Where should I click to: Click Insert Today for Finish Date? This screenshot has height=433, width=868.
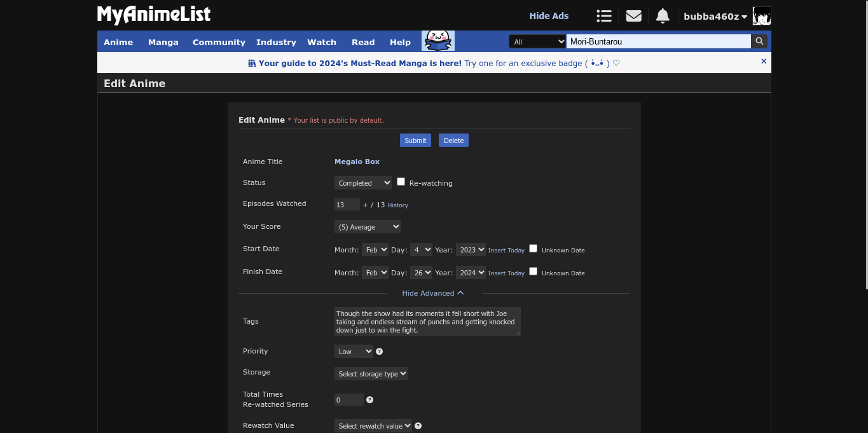point(506,273)
